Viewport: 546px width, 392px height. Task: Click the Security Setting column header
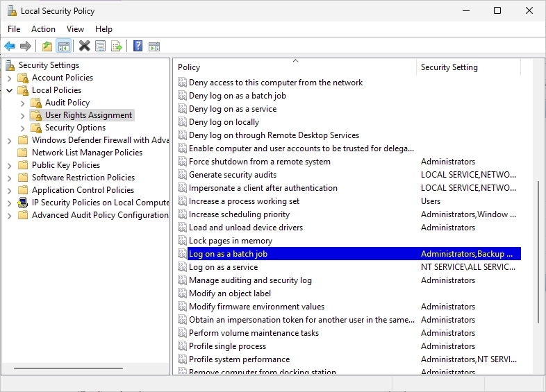(468, 67)
